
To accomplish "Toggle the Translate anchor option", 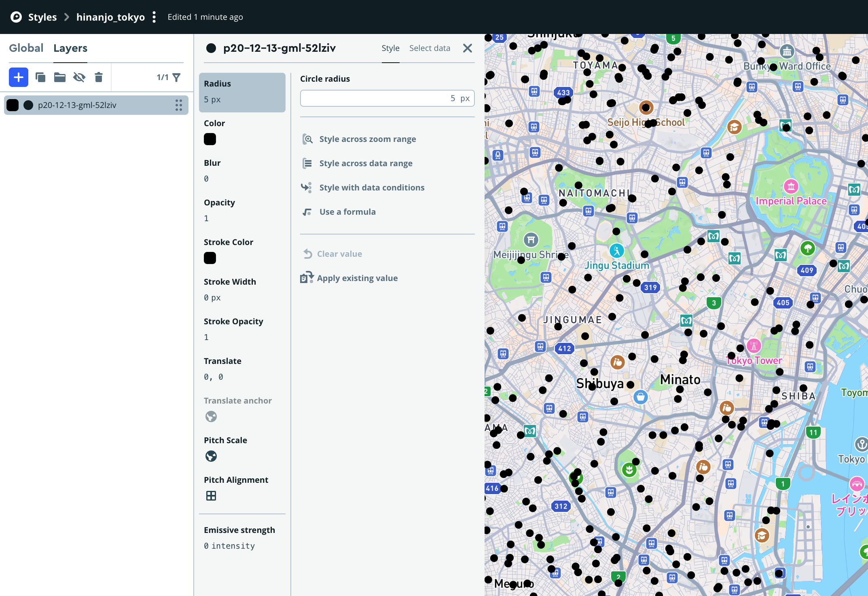I will [211, 416].
